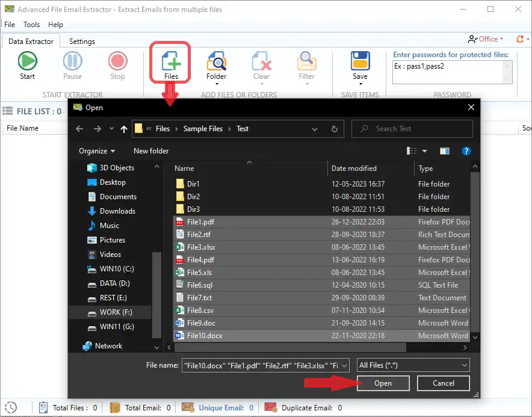Click the Save items icon

click(360, 66)
